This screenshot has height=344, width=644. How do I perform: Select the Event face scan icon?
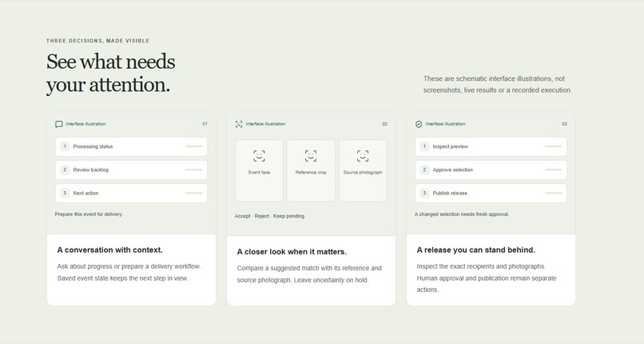tap(259, 156)
